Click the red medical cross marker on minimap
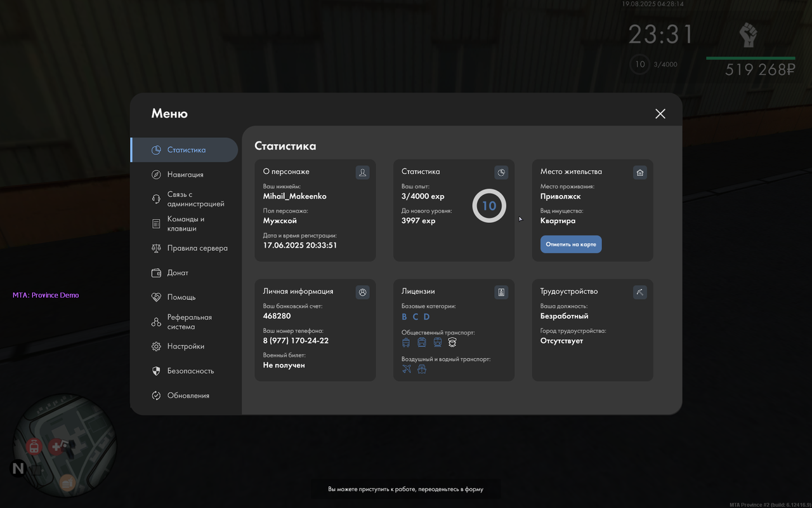Screen dimensions: 812x508 tap(56, 446)
